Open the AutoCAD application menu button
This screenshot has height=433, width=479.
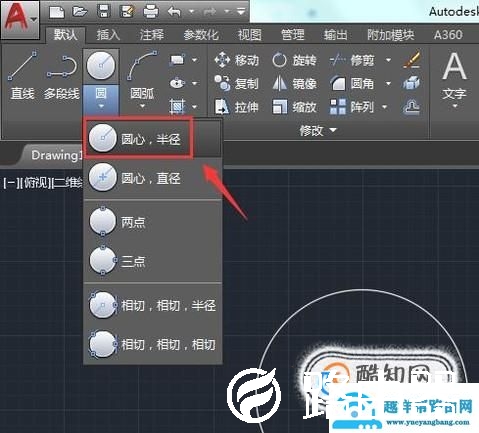[19, 19]
